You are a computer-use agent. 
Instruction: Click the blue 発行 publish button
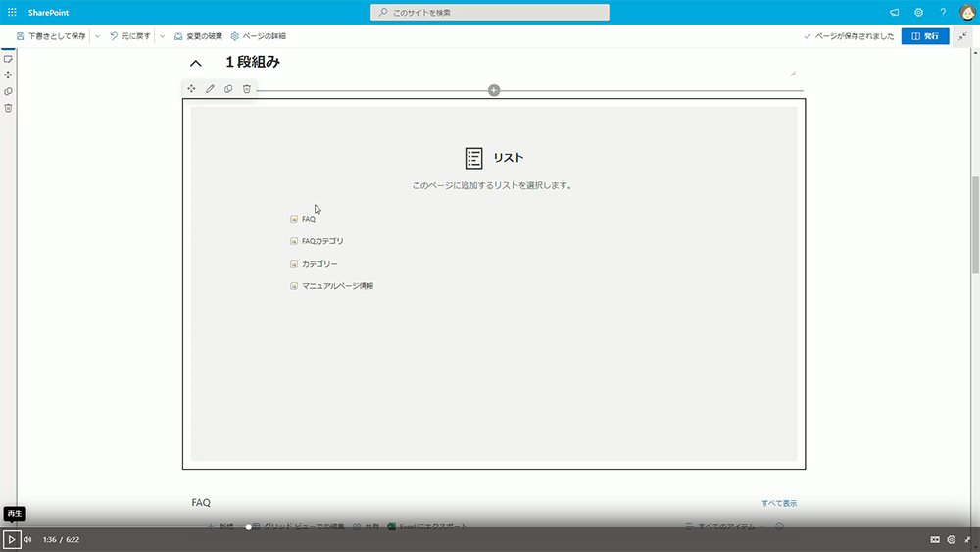point(925,36)
